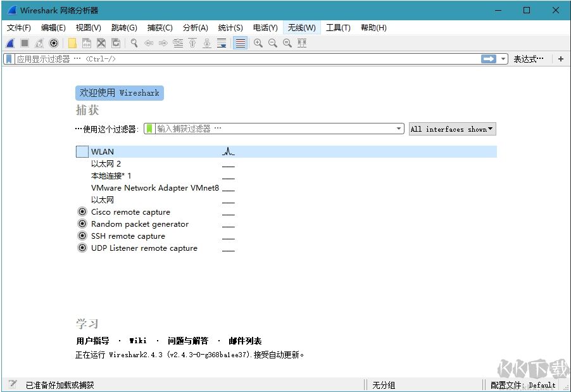Open the 统计(S) menu

click(x=230, y=27)
